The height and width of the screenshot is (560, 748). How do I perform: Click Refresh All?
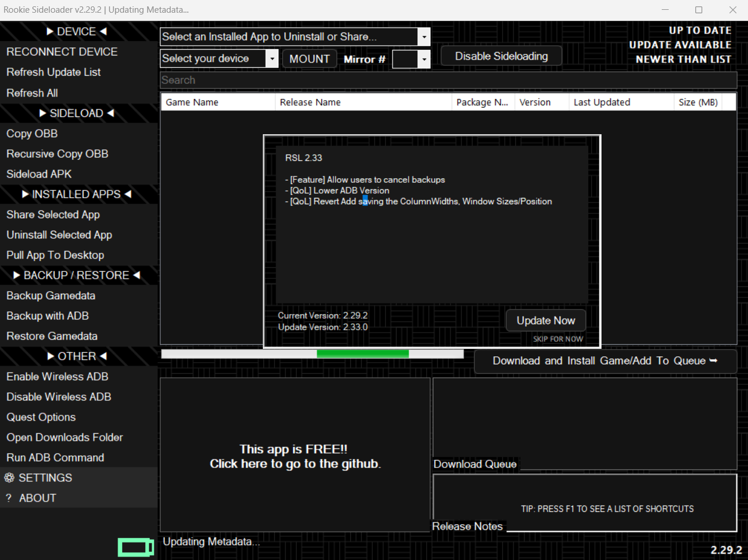click(79, 93)
